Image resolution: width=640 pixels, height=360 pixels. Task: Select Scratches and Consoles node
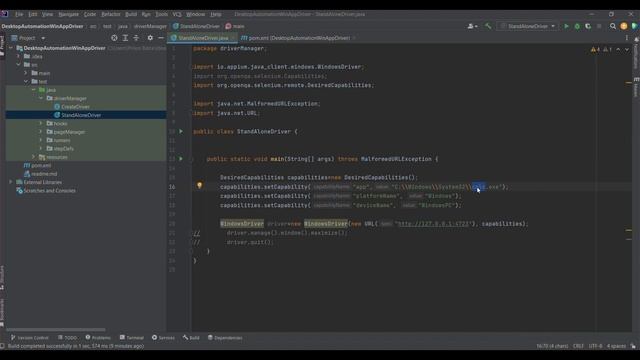pos(46,191)
